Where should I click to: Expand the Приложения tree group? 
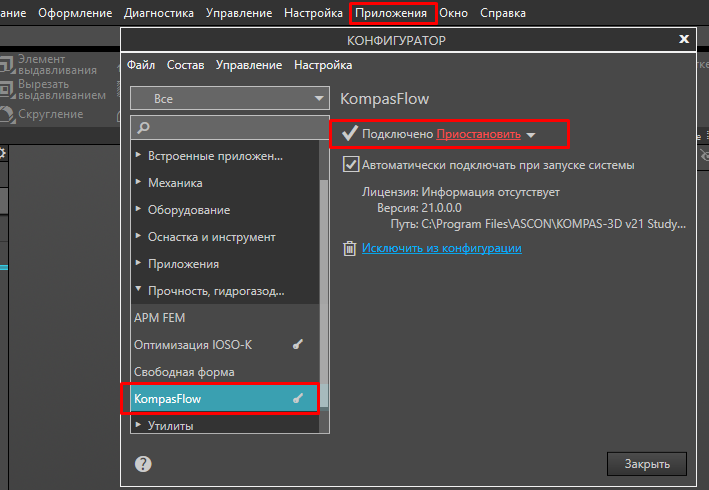138,263
